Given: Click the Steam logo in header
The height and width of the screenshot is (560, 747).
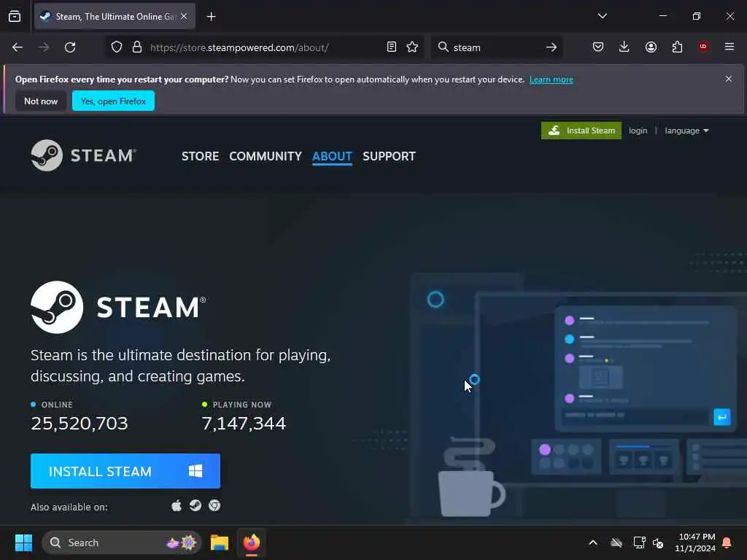Looking at the screenshot, I should click(x=83, y=155).
